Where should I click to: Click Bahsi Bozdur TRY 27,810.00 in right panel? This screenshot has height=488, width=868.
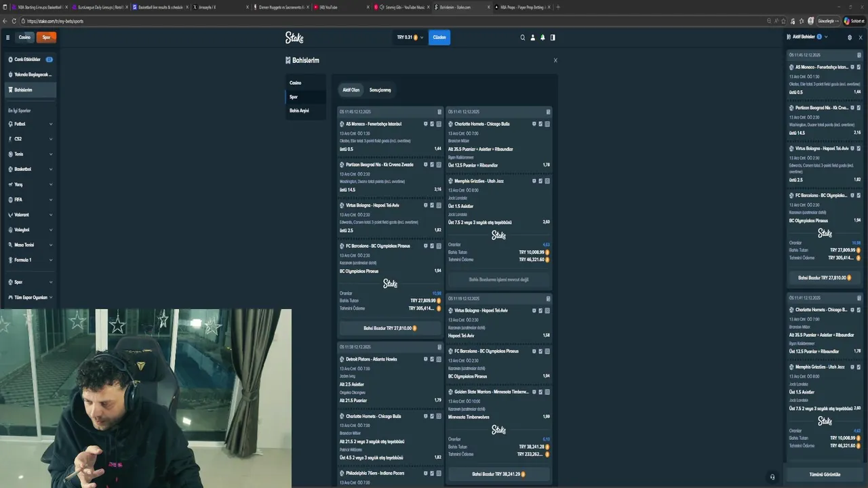tap(825, 277)
